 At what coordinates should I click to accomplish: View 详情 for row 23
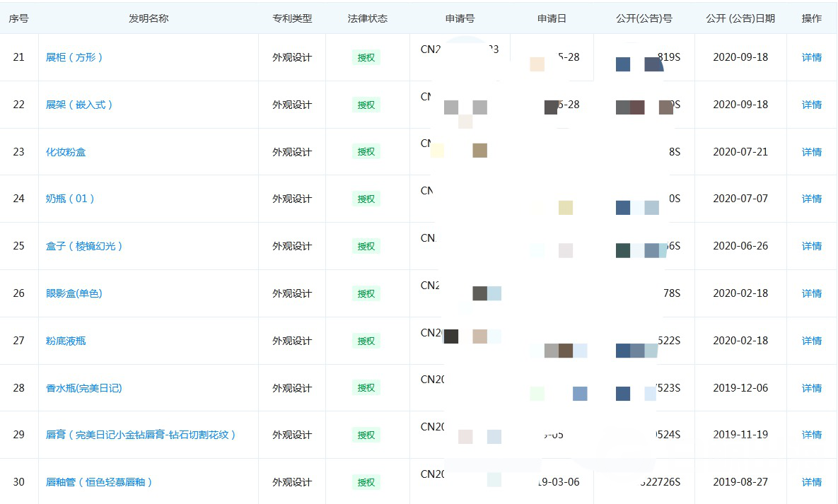[811, 152]
